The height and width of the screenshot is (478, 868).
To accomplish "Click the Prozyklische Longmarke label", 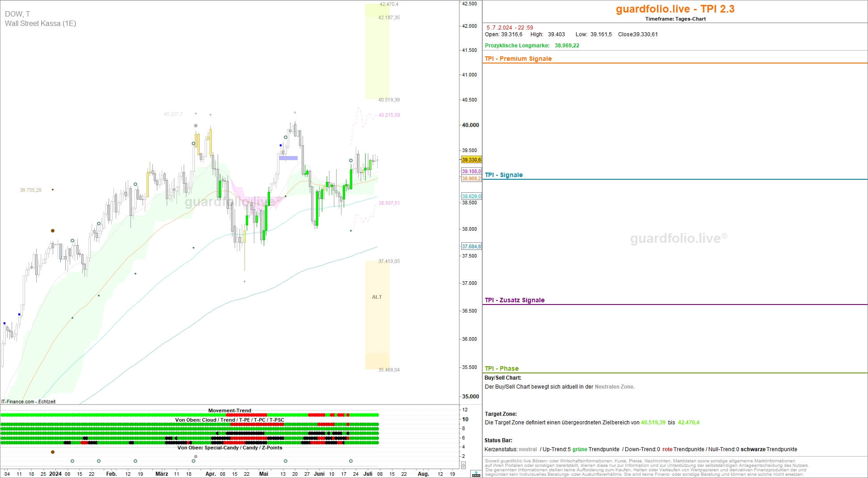I will (517, 46).
